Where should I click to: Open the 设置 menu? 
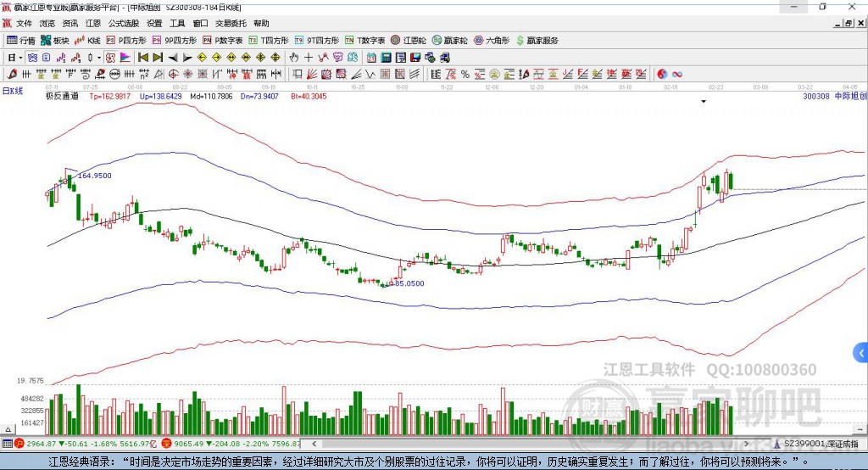pos(154,23)
